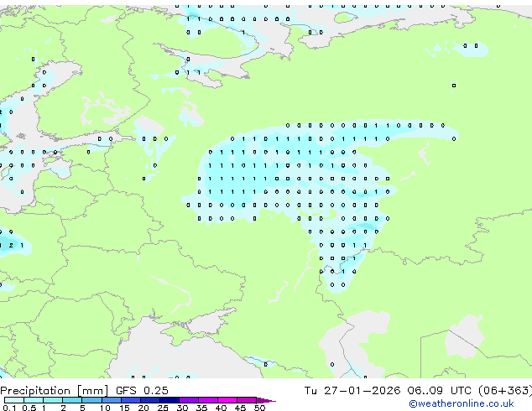This screenshot has width=532, height=411.
Task: Pick the 5–10 mm legend swatch
Action: [x=91, y=400]
